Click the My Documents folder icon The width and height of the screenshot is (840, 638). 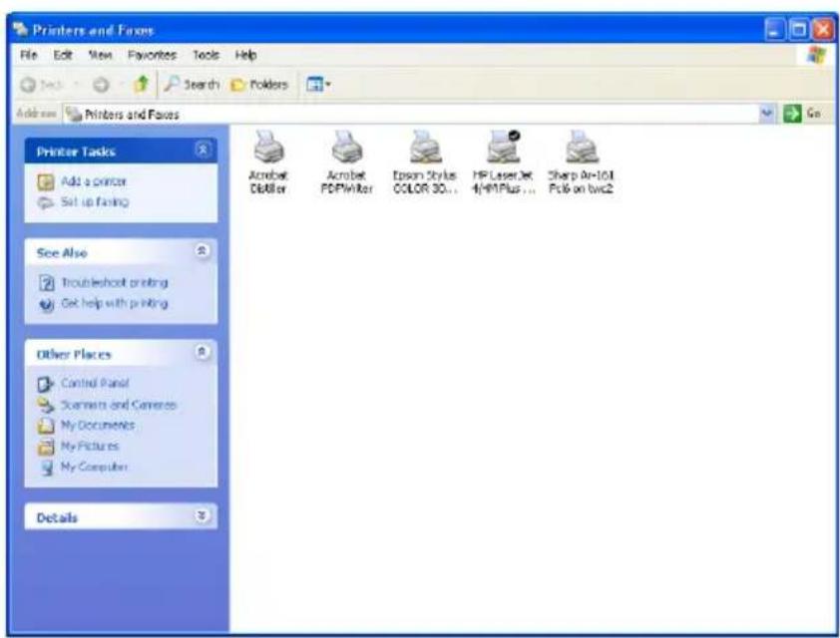(x=46, y=426)
